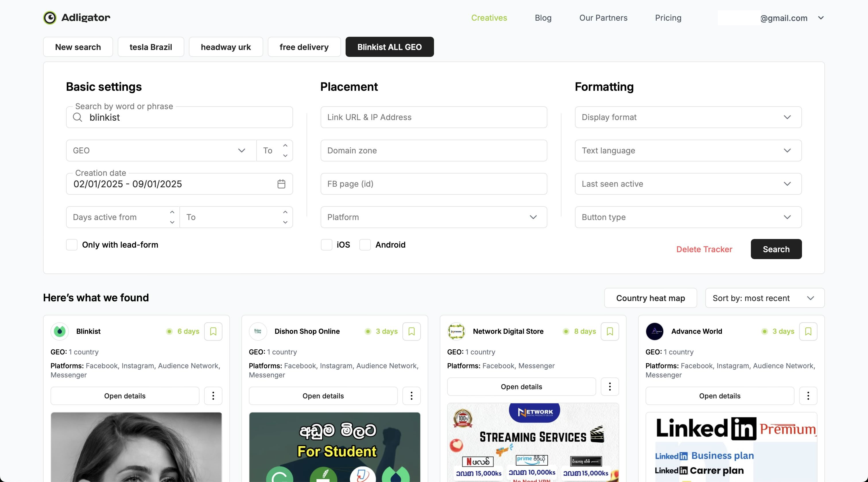Screen dimensions: 868x482
Task: Bookmark the Advance World ad card
Action: pyautogui.click(x=808, y=331)
